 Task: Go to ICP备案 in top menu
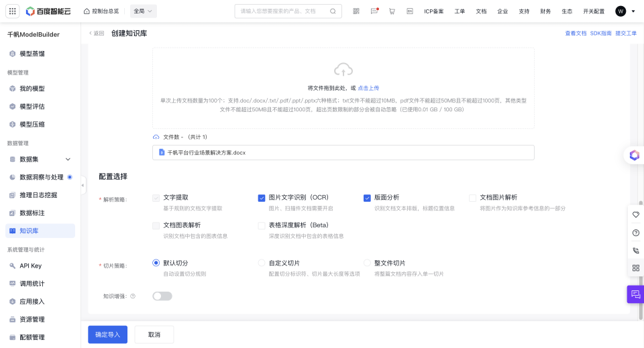(x=433, y=11)
